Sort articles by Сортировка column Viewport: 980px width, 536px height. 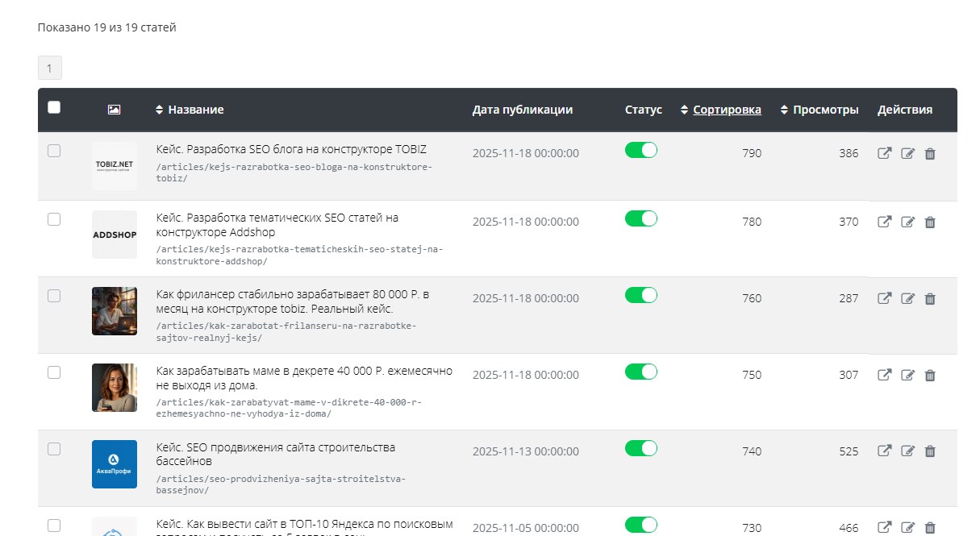pos(721,110)
